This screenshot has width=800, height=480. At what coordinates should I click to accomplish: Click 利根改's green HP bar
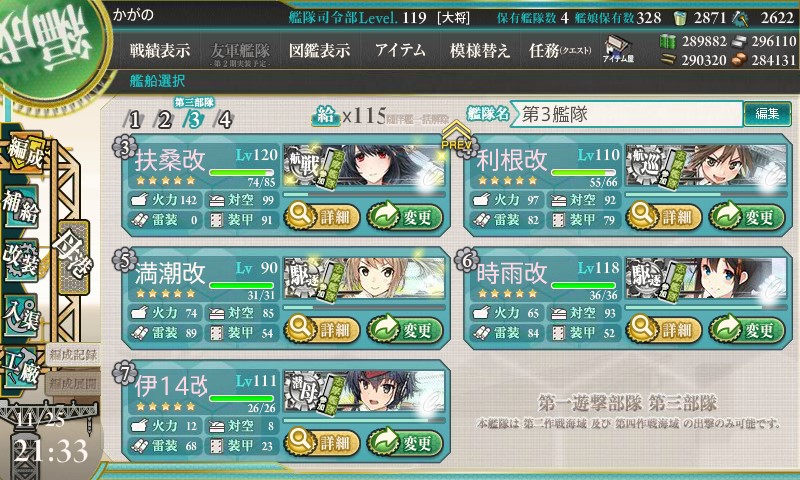583,172
